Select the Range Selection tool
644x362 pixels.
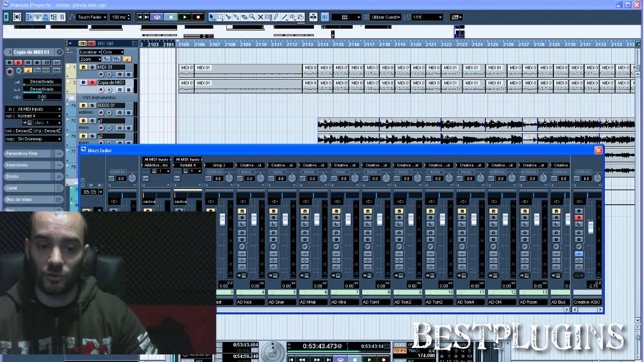(220, 17)
